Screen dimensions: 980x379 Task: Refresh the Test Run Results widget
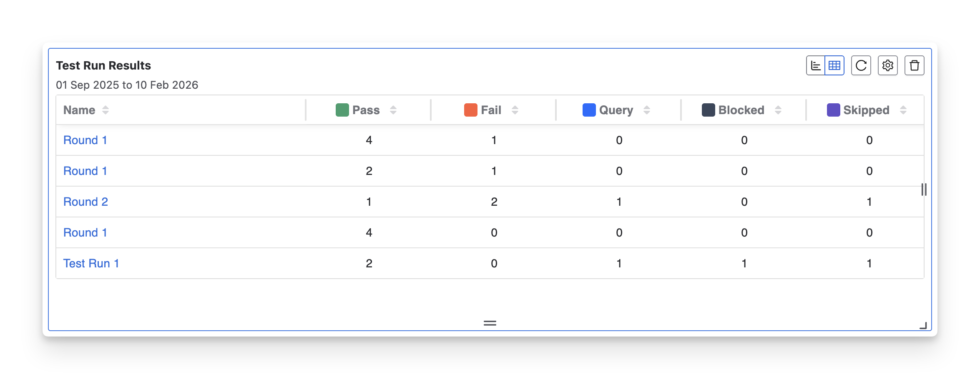(x=861, y=66)
